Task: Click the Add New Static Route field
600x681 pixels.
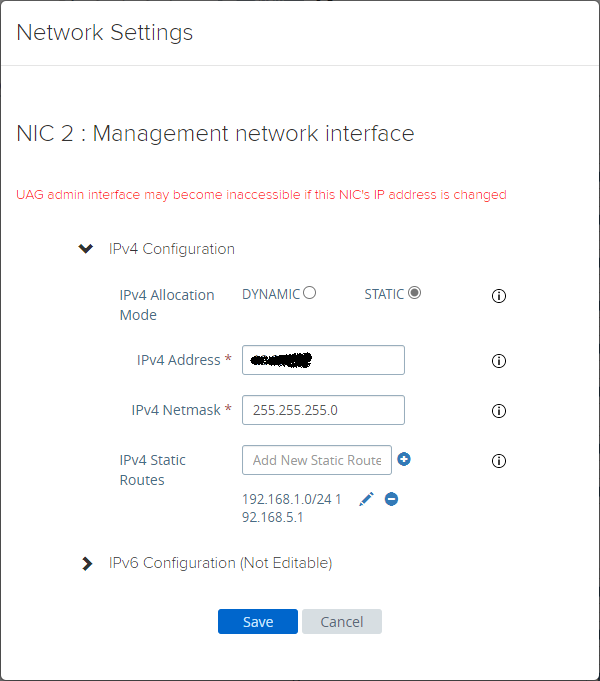Action: click(x=317, y=460)
